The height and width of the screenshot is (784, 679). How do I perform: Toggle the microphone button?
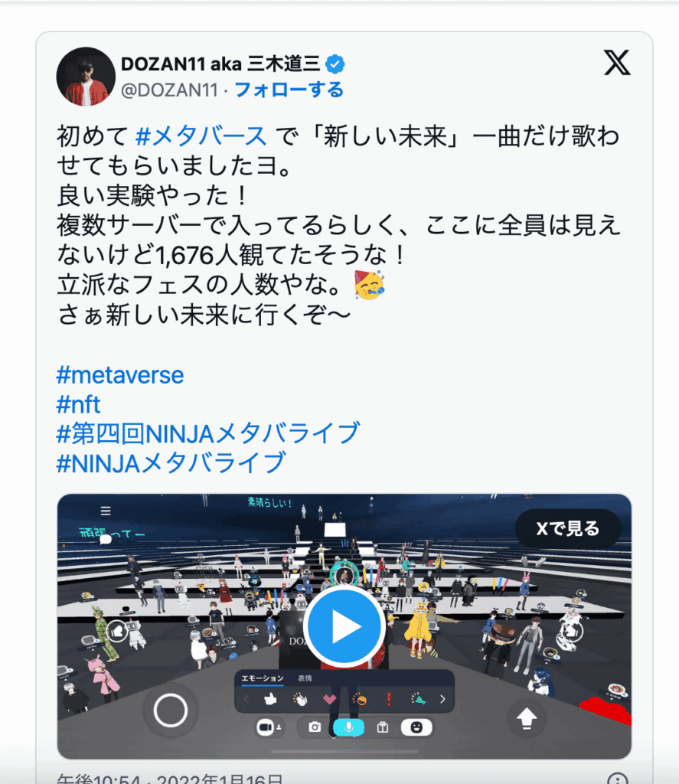[348, 727]
